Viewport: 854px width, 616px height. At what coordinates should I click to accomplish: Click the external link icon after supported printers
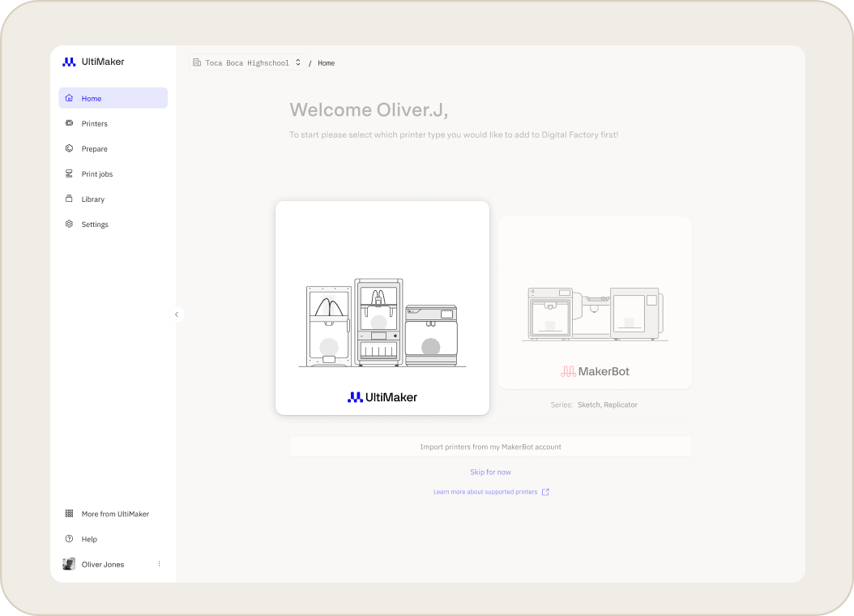(545, 492)
